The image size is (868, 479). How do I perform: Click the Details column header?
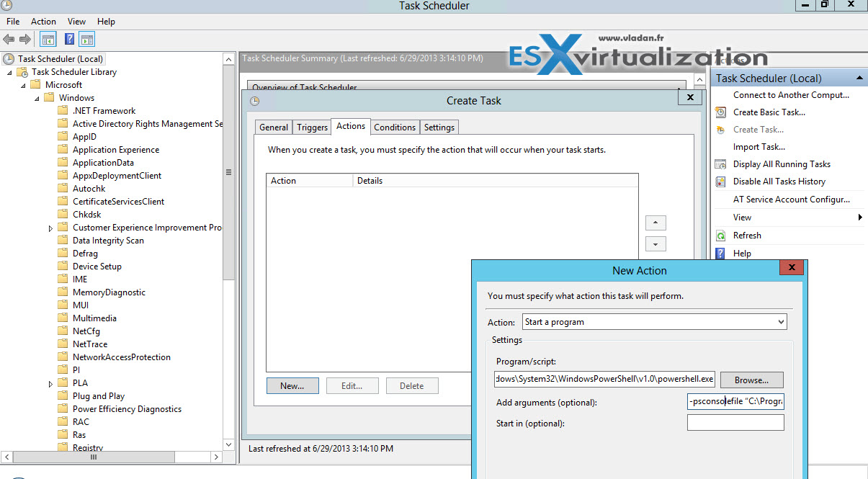496,181
